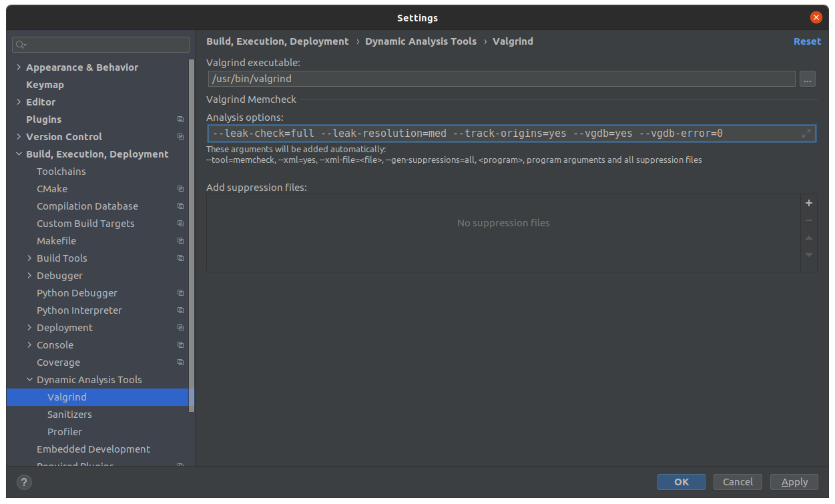
Task: Click the Apply button
Action: point(794,482)
